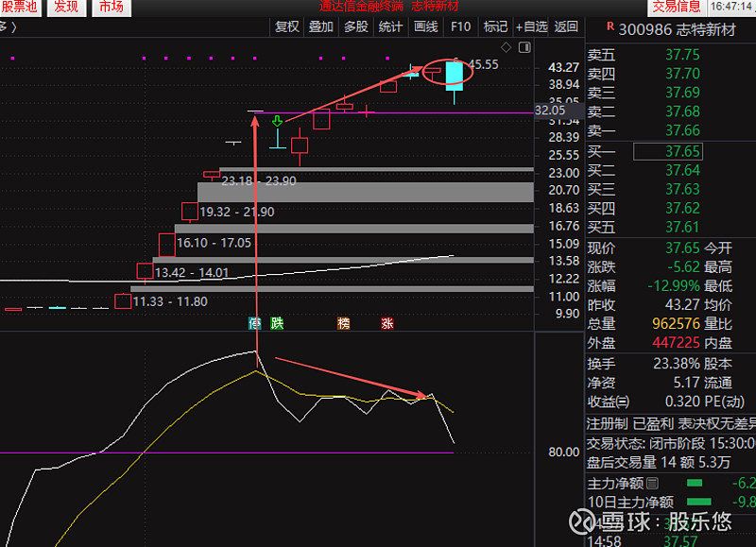The height and width of the screenshot is (547, 756).
Task: Click the red R margin-trading icon
Action: pyautogui.click(x=610, y=26)
